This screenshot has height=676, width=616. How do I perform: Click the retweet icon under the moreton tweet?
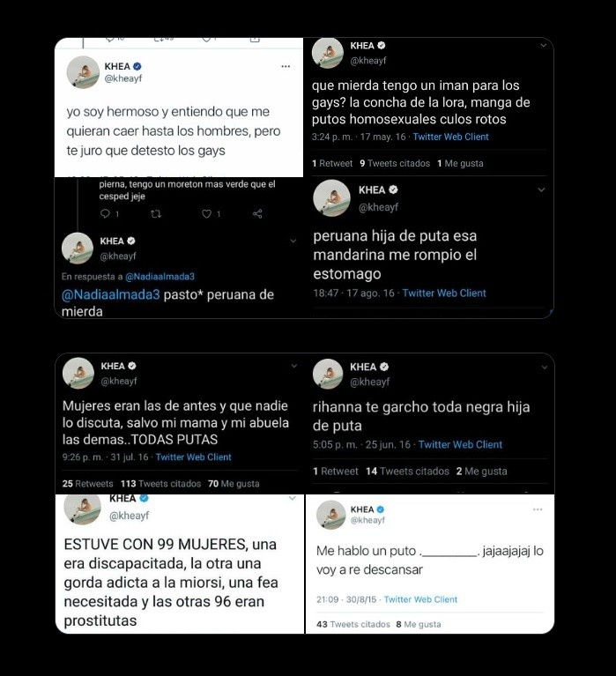[158, 213]
